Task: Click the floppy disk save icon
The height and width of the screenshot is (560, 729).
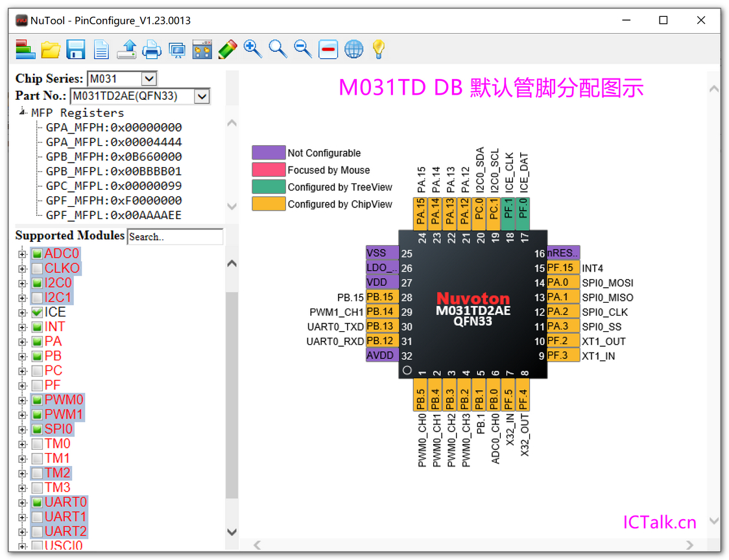Action: 76,49
